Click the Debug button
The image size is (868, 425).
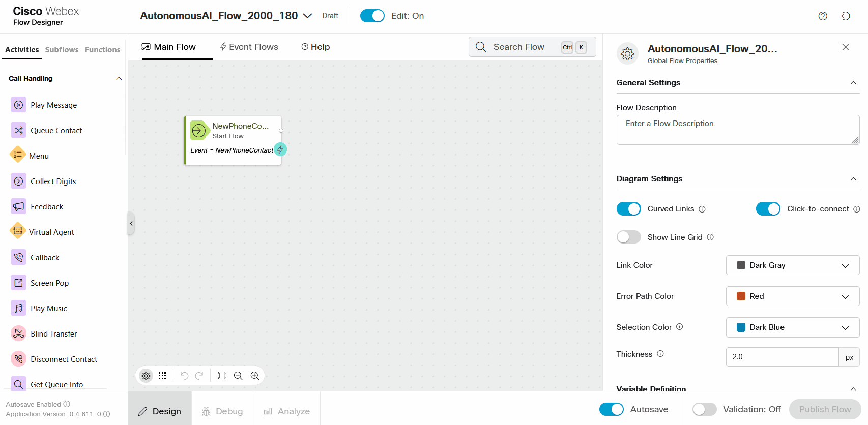coord(222,411)
